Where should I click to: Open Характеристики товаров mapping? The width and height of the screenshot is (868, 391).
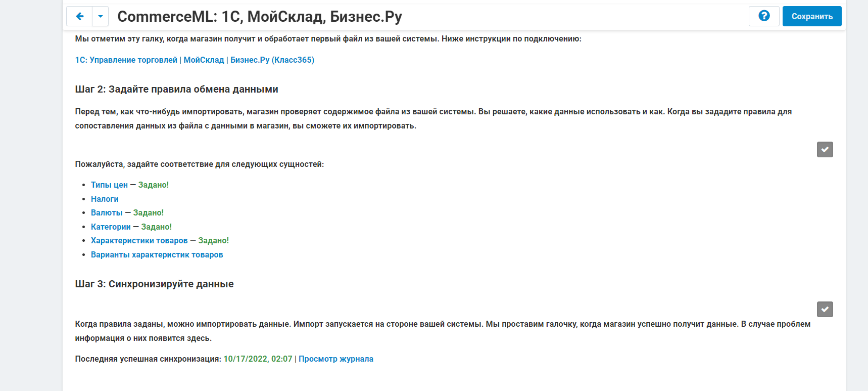[139, 240]
